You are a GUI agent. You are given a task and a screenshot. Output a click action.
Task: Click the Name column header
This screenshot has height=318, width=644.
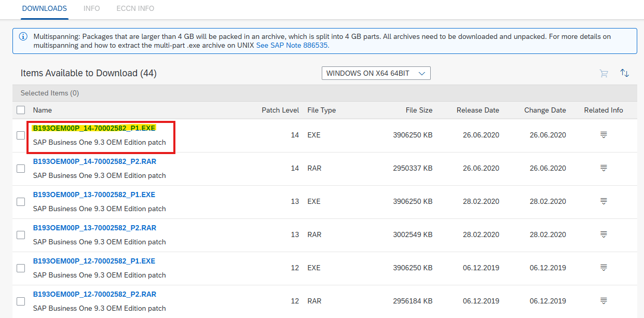click(43, 110)
